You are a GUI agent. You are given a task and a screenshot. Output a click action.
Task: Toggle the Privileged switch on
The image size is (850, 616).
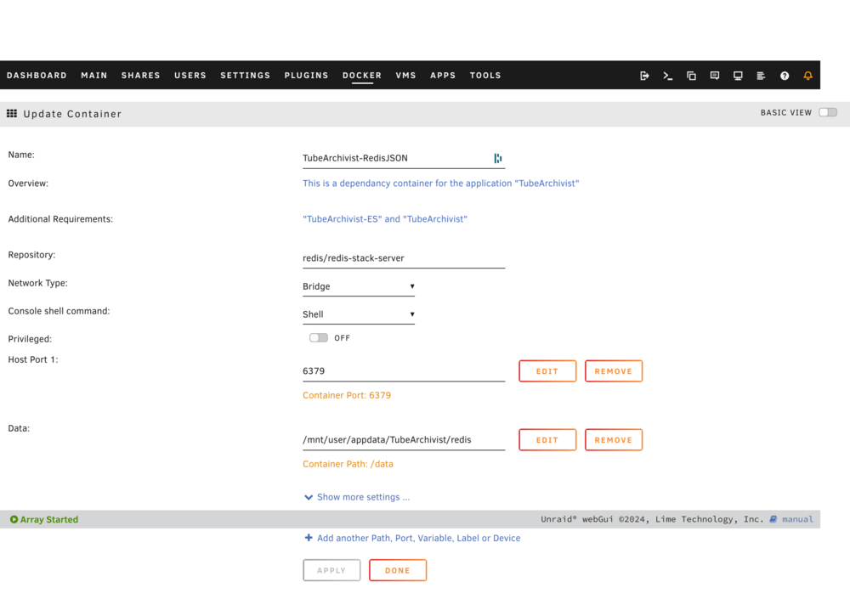tap(318, 337)
